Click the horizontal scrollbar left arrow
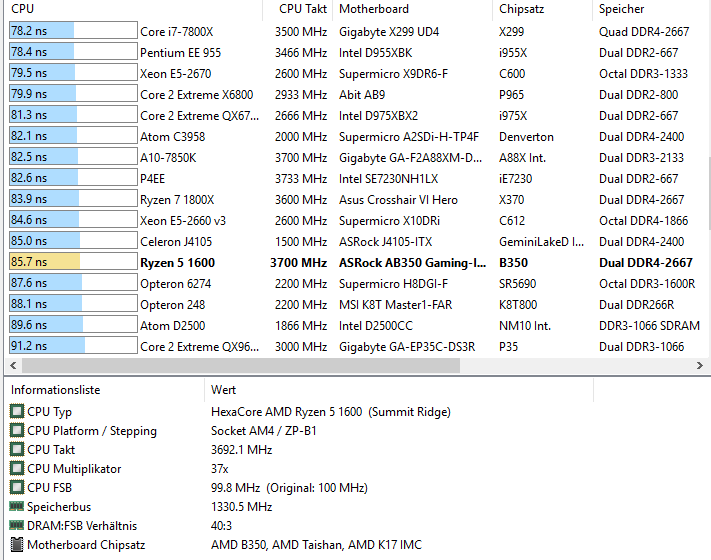Screen dimensions: 711x560 tap(13, 365)
